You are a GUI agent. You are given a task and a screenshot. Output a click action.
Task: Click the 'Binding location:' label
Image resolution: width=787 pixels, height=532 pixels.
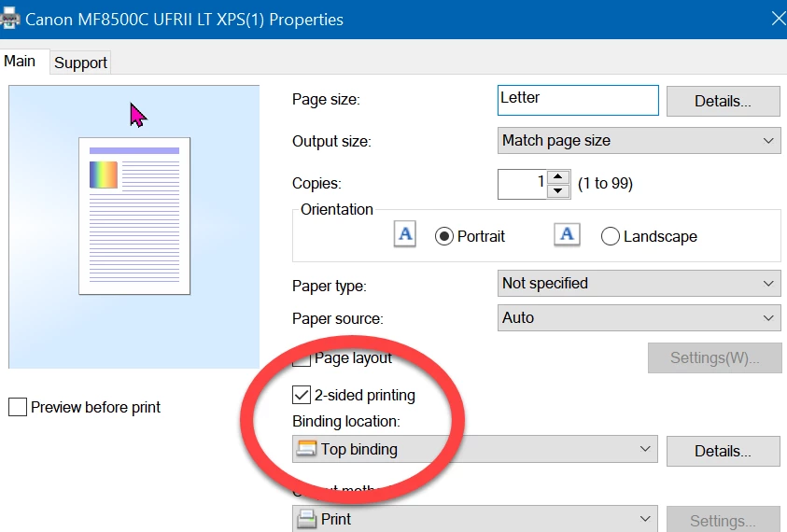click(x=346, y=421)
